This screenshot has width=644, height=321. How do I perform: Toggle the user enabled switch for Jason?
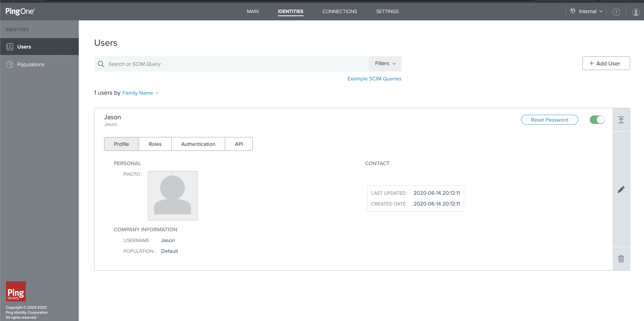pyautogui.click(x=597, y=120)
